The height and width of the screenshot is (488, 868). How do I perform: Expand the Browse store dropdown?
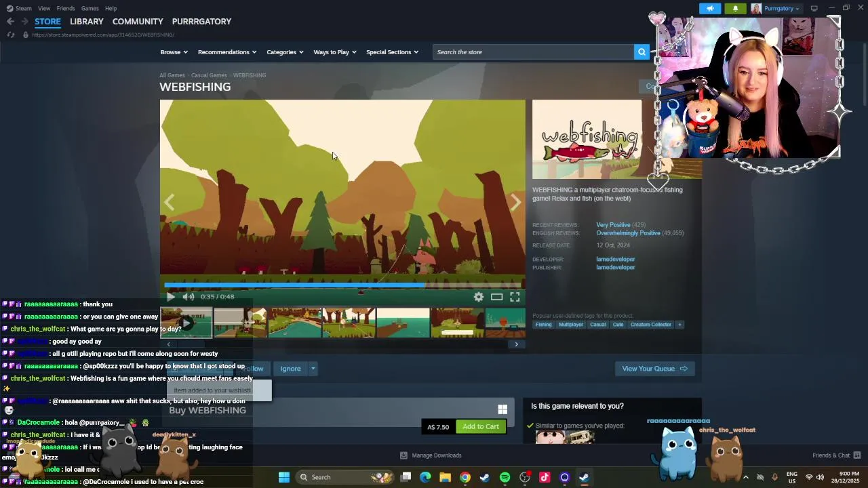coord(174,52)
